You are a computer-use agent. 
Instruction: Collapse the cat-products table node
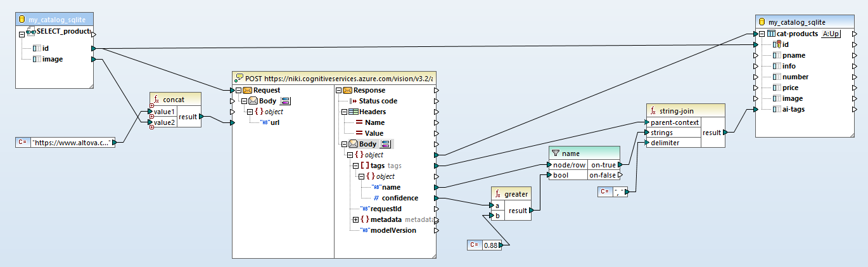click(x=762, y=34)
